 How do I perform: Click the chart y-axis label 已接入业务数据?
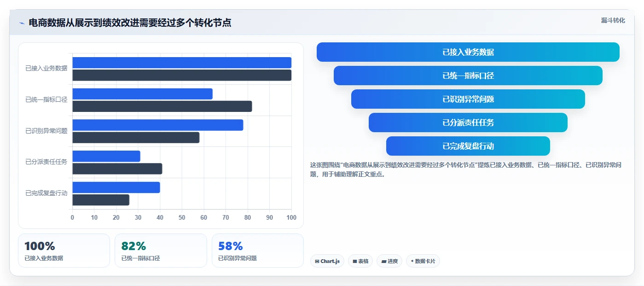(x=46, y=68)
